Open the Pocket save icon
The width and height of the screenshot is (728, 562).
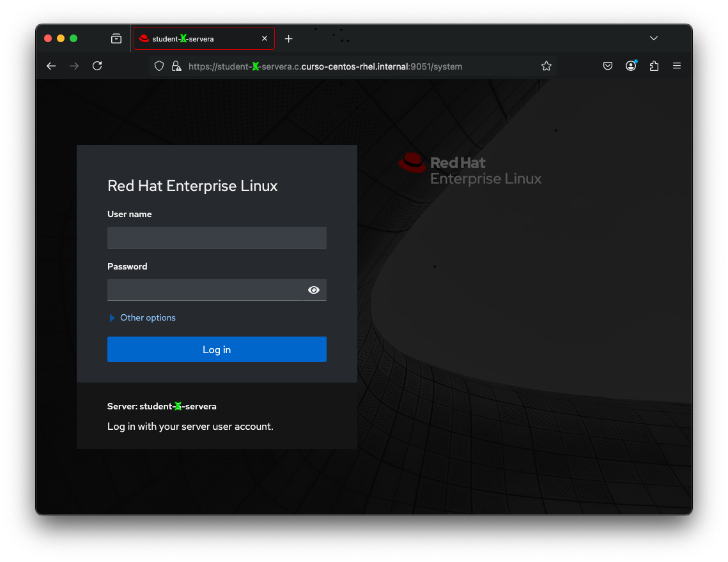pyautogui.click(x=607, y=66)
